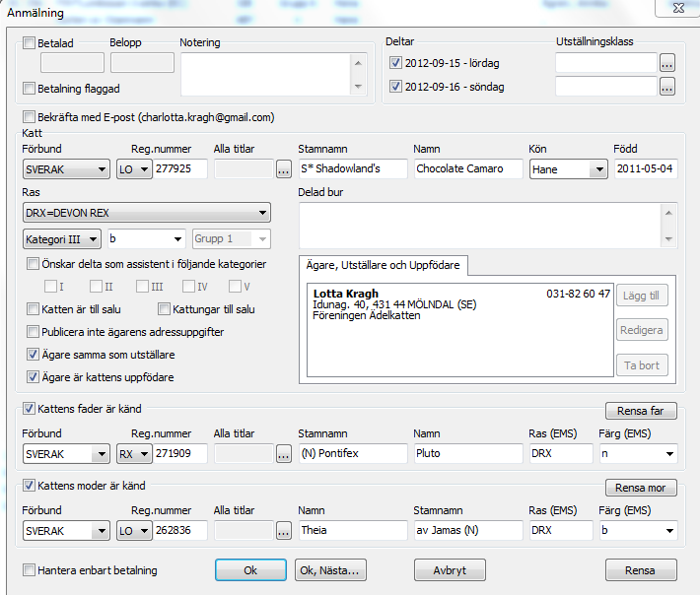700x595 pixels.
Task: Open the cat's Alla titlar browse button
Action: (284, 169)
